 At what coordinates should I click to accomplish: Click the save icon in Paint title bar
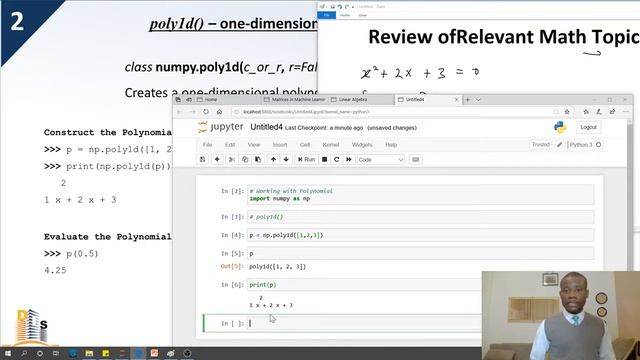[x=333, y=7]
